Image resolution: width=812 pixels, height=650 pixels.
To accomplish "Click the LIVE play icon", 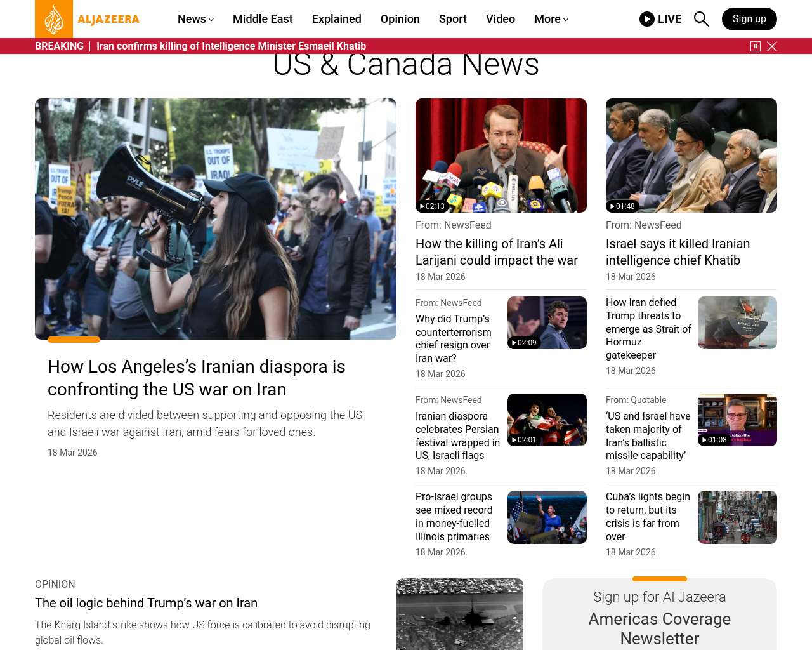I will pos(647,19).
